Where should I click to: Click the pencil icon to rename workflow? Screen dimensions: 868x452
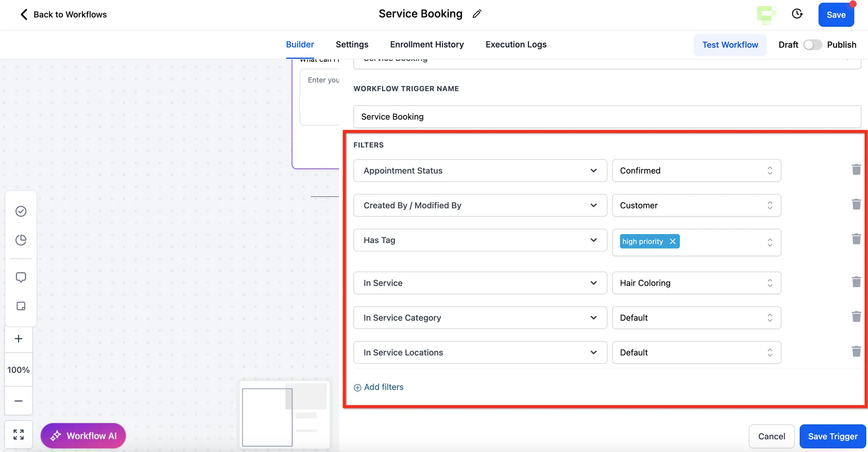(477, 14)
